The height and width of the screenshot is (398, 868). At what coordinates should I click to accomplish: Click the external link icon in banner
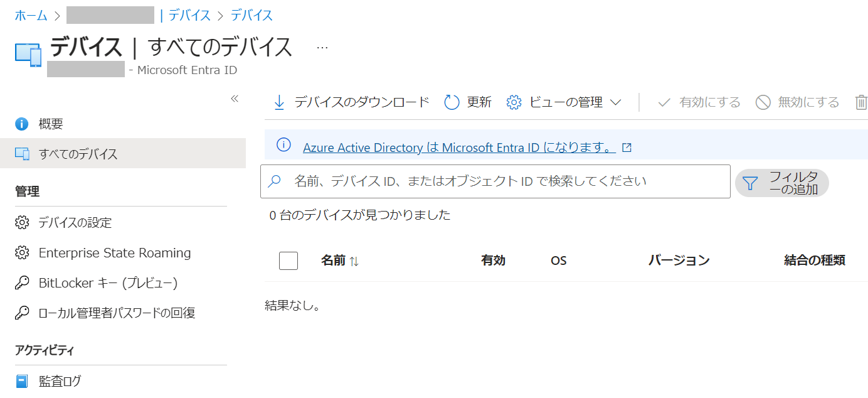tap(627, 148)
